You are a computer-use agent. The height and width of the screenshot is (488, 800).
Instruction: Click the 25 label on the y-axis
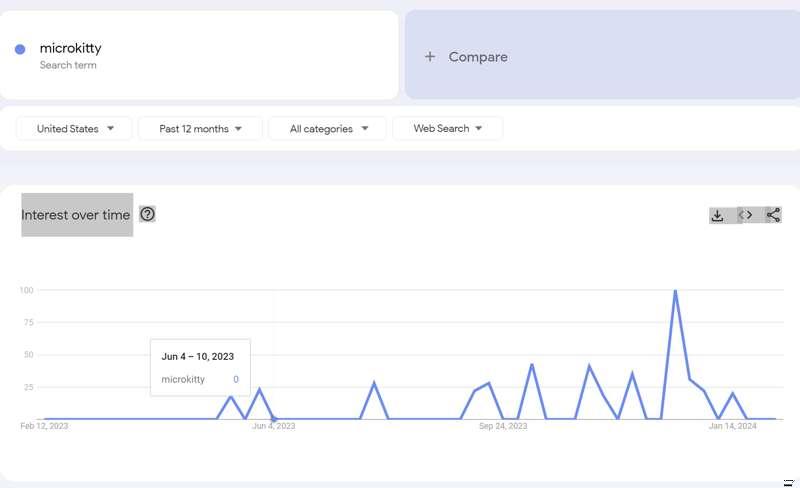(29, 387)
